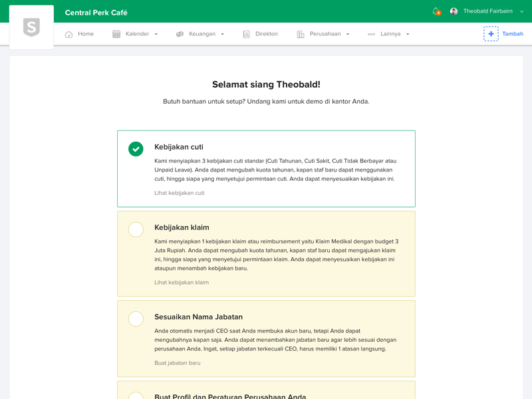Open Lihat kebijakan cuti link
Viewport: 532px width, 399px height.
tap(180, 193)
